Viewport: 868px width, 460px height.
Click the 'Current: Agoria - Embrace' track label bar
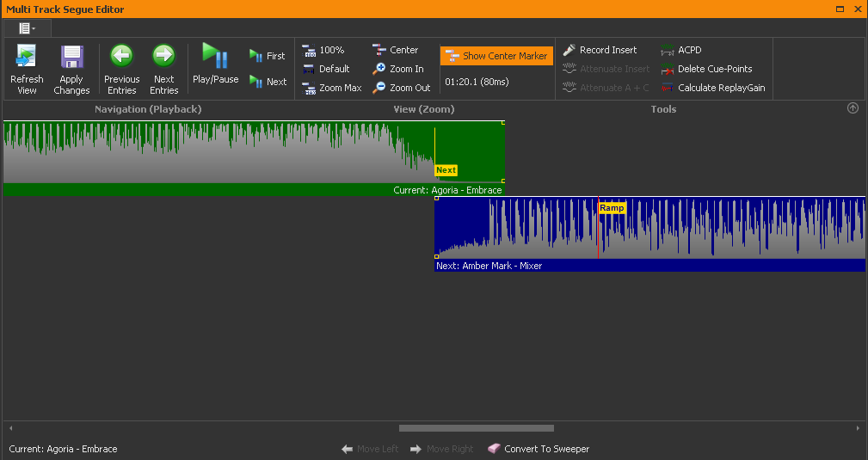click(254, 190)
